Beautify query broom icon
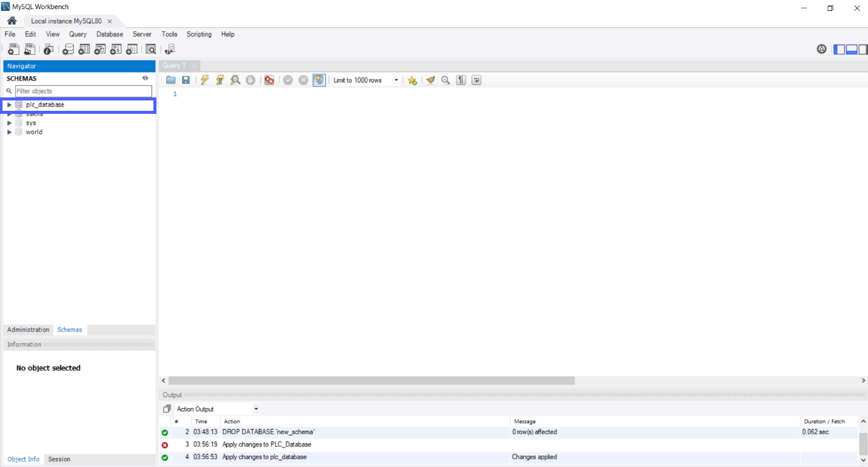Image resolution: width=868 pixels, height=467 pixels. pyautogui.click(x=431, y=80)
